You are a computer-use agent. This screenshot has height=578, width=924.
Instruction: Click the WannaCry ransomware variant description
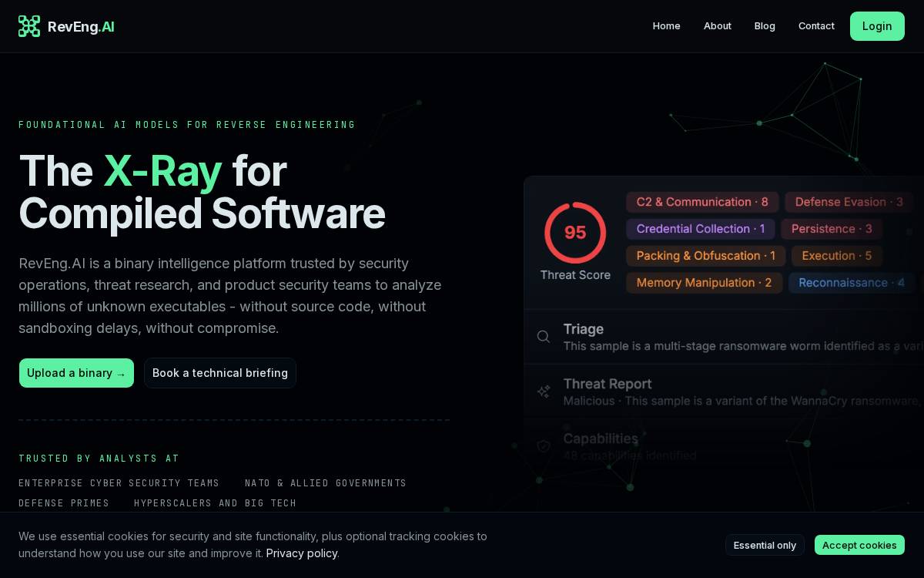click(x=743, y=401)
